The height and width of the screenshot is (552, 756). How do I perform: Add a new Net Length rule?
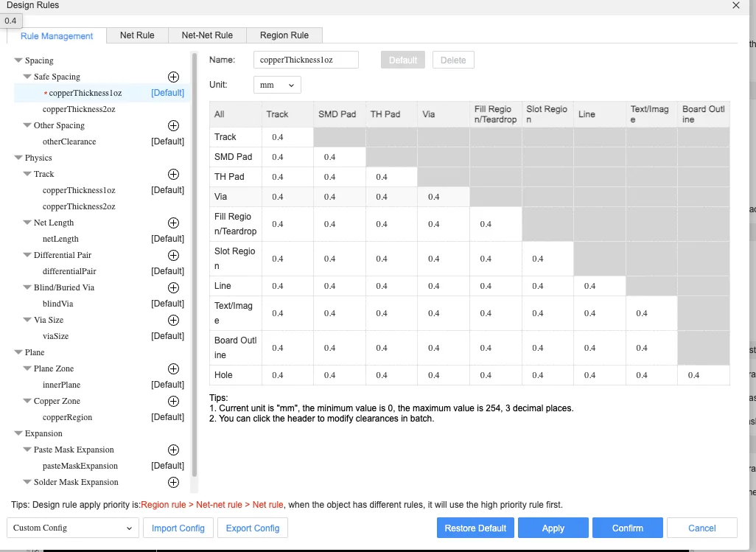tap(173, 223)
